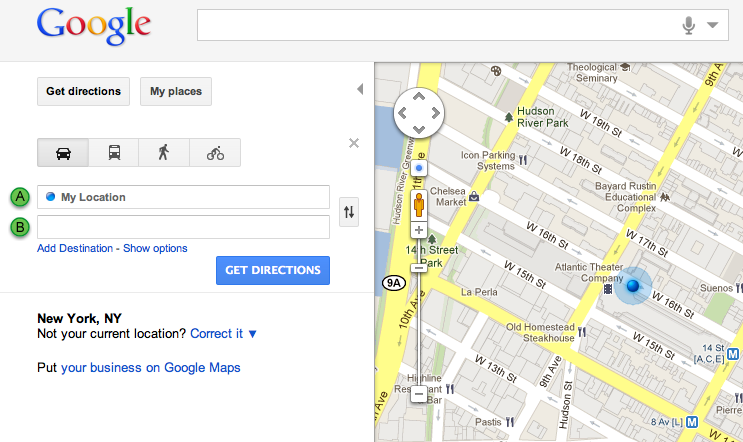The height and width of the screenshot is (442, 743).
Task: Open the Get directions tab
Action: point(83,91)
